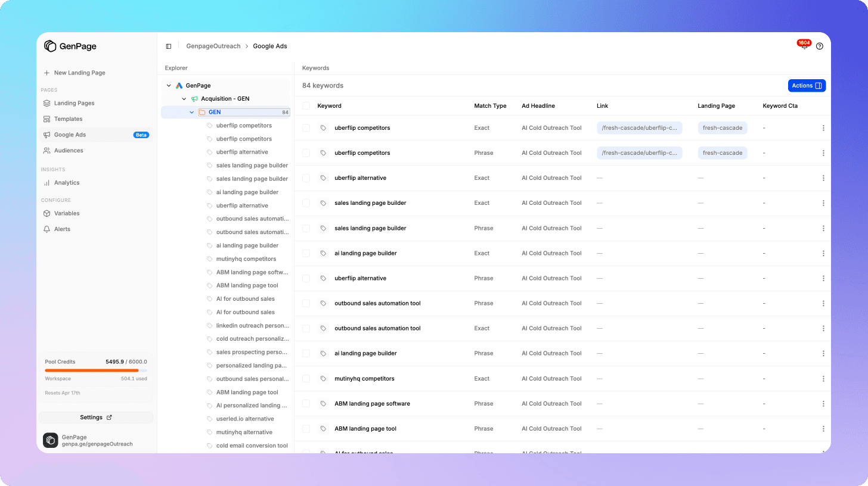Navigate to GenpageOutreach breadcrumb
The image size is (868, 486).
[x=213, y=46]
